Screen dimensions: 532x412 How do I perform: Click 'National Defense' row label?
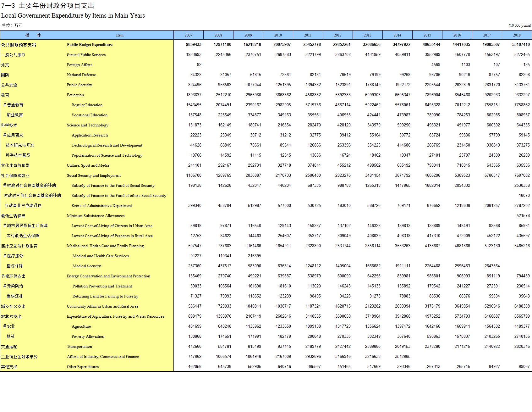pos(81,75)
